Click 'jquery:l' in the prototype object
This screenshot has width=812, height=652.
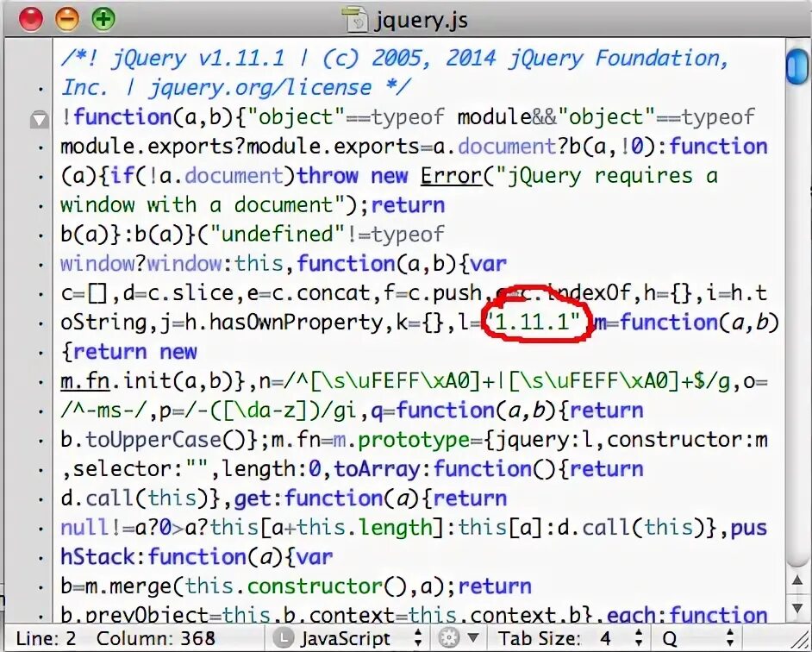point(543,440)
